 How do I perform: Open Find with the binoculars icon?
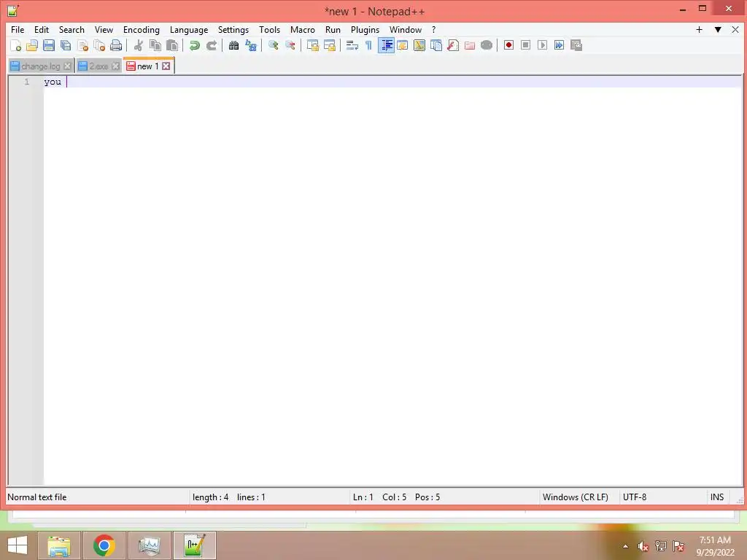pos(233,45)
